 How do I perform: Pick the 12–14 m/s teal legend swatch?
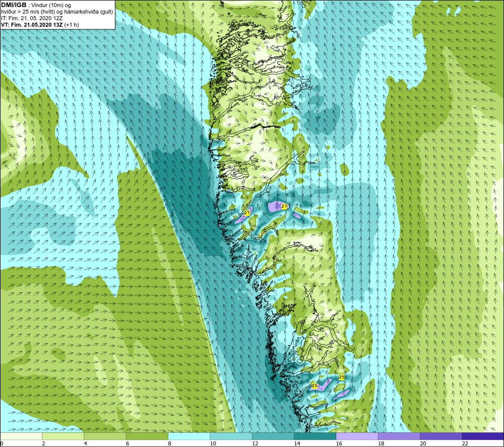point(273,436)
